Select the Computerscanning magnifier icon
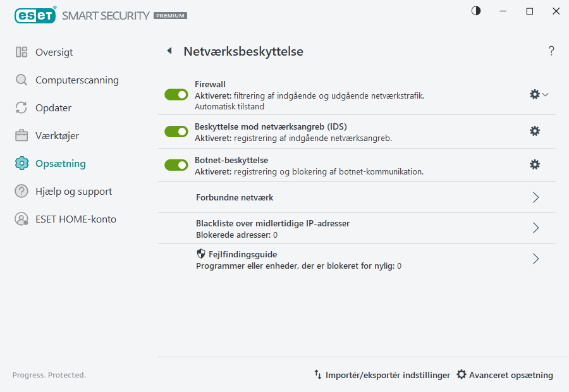This screenshot has width=569, height=392. [x=20, y=80]
